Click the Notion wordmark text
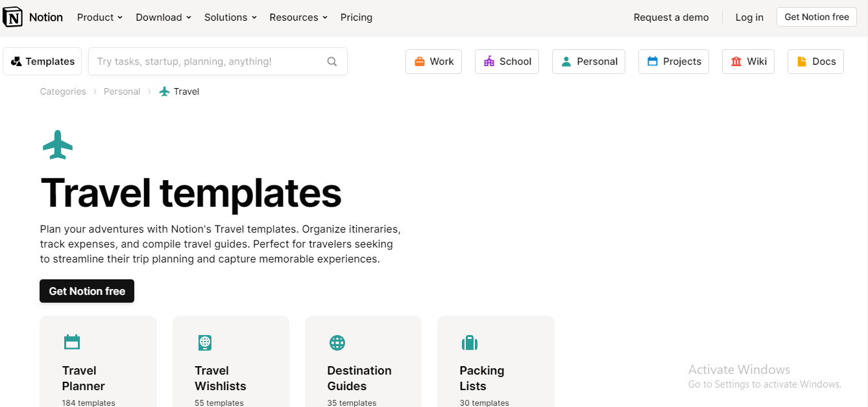This screenshot has width=868, height=407. point(46,17)
